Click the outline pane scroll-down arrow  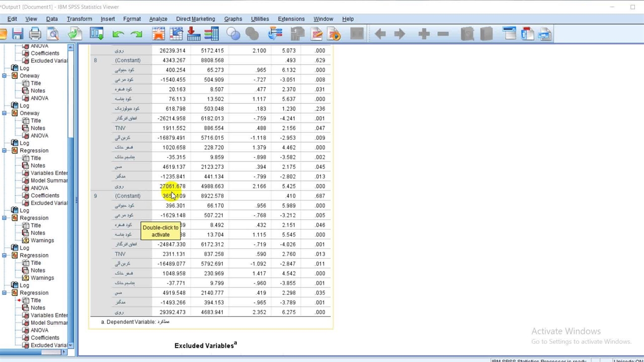click(x=70, y=345)
